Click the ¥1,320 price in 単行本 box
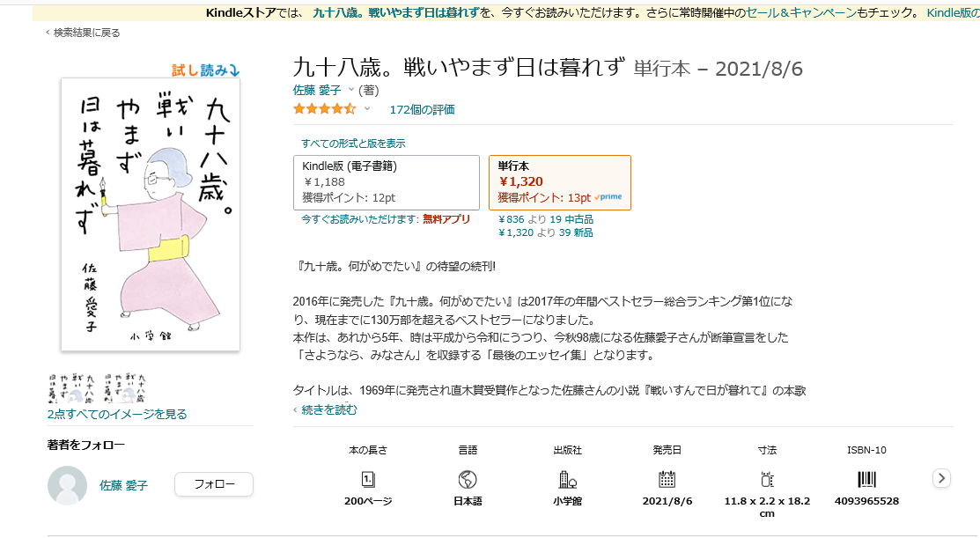 (520, 182)
